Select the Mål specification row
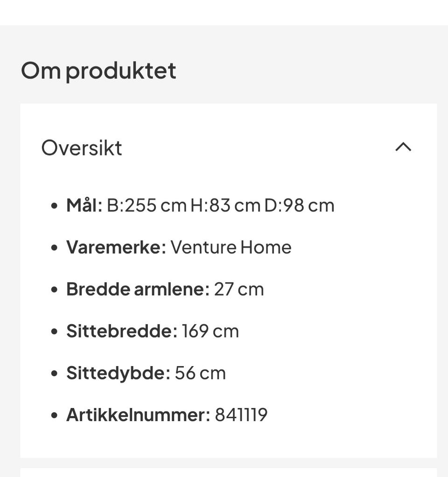448x477 pixels. [x=201, y=205]
